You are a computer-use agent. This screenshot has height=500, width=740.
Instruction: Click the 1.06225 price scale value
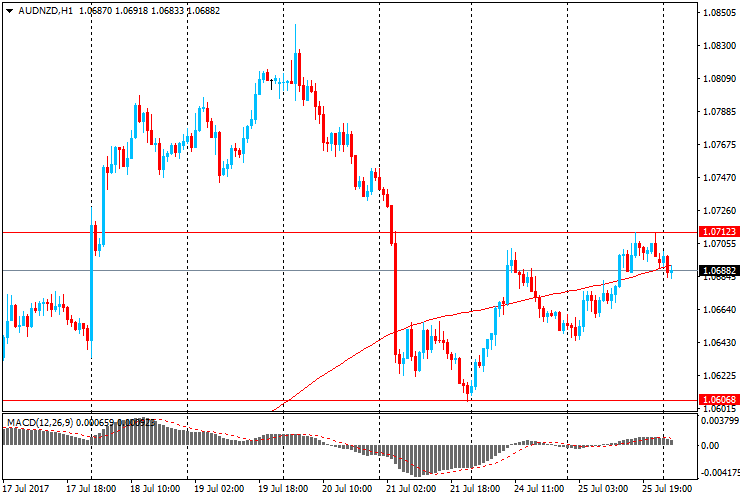coord(719,376)
